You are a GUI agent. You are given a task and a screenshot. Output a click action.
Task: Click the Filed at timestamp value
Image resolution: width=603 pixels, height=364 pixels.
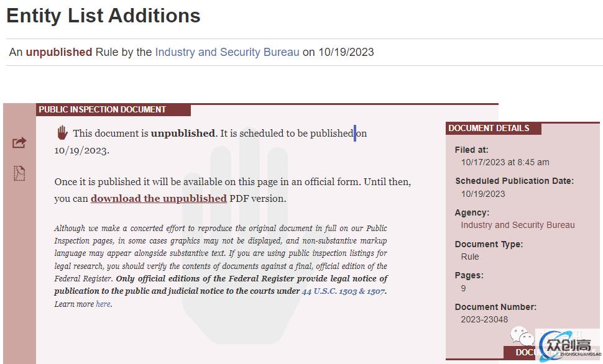(x=505, y=162)
